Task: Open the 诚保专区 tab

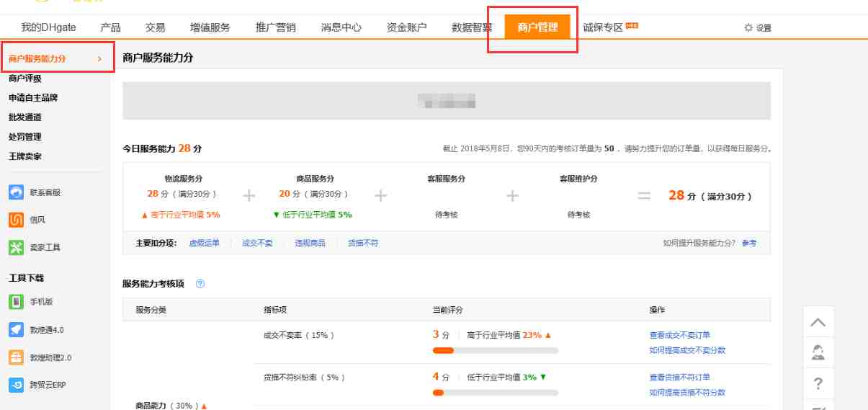Action: coord(602,27)
